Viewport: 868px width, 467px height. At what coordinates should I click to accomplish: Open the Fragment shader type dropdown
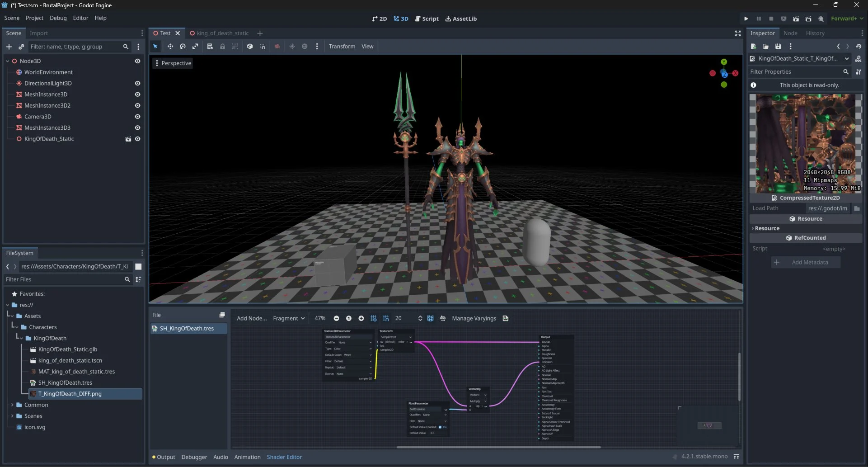click(x=289, y=318)
